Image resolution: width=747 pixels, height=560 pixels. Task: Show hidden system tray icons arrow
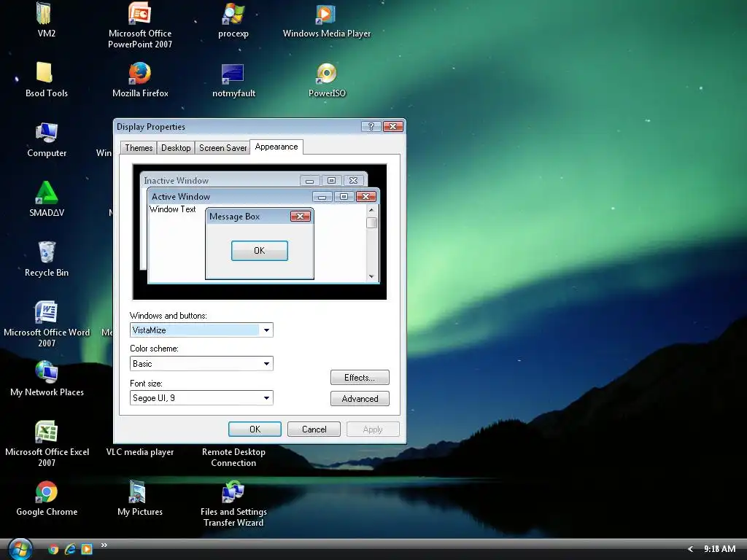point(690,549)
